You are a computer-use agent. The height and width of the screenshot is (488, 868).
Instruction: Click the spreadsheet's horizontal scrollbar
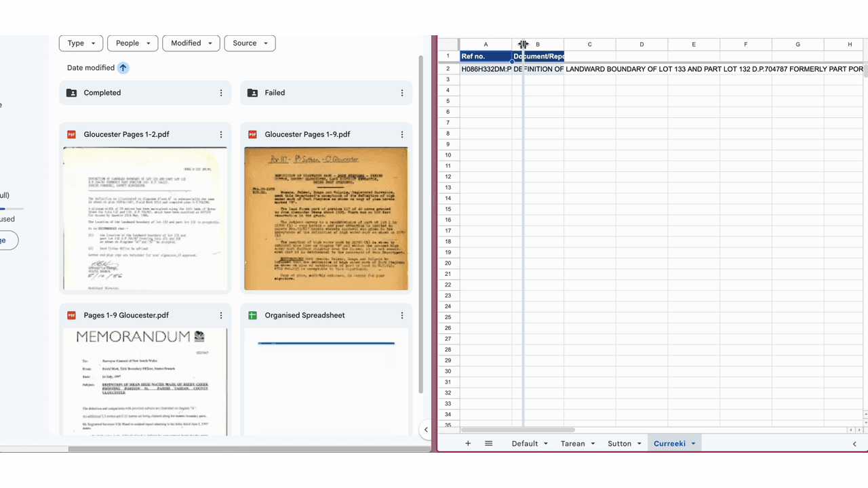point(518,430)
